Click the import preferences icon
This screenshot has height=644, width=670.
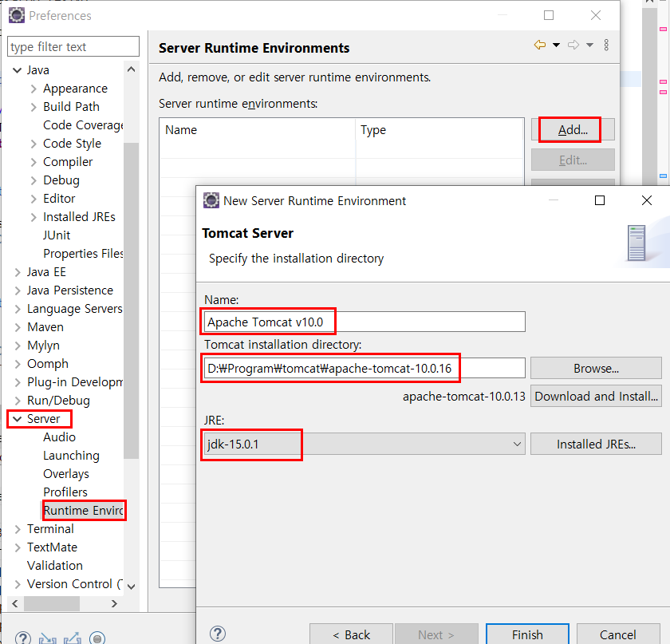click(x=47, y=638)
